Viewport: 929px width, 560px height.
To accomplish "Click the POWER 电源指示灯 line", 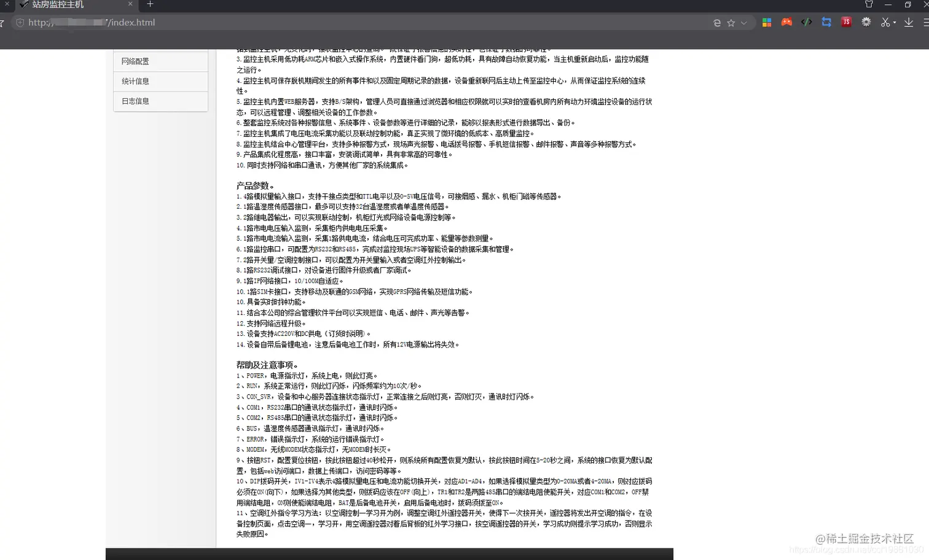I will point(307,376).
